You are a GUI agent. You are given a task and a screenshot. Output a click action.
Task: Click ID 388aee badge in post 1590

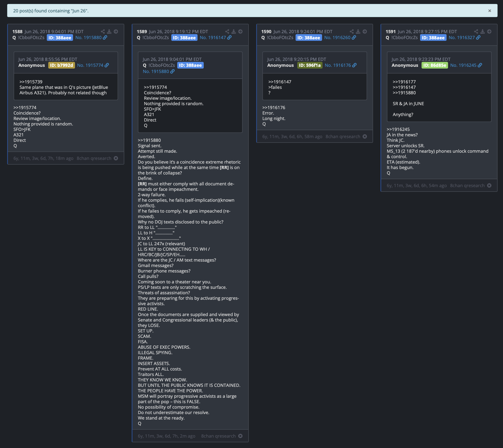(309, 38)
